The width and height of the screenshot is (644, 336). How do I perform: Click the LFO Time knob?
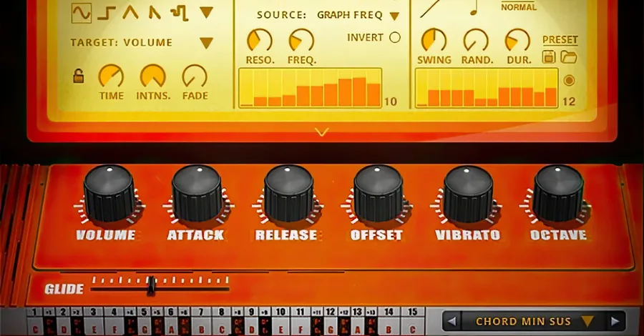coord(111,76)
